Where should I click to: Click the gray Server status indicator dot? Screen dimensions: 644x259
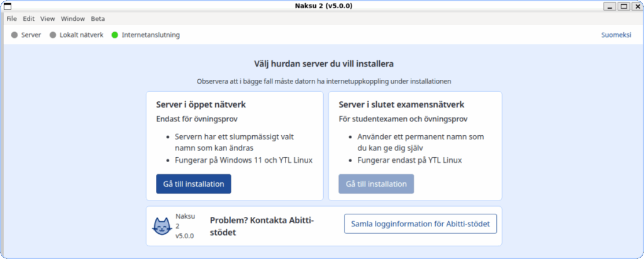pyautogui.click(x=14, y=35)
